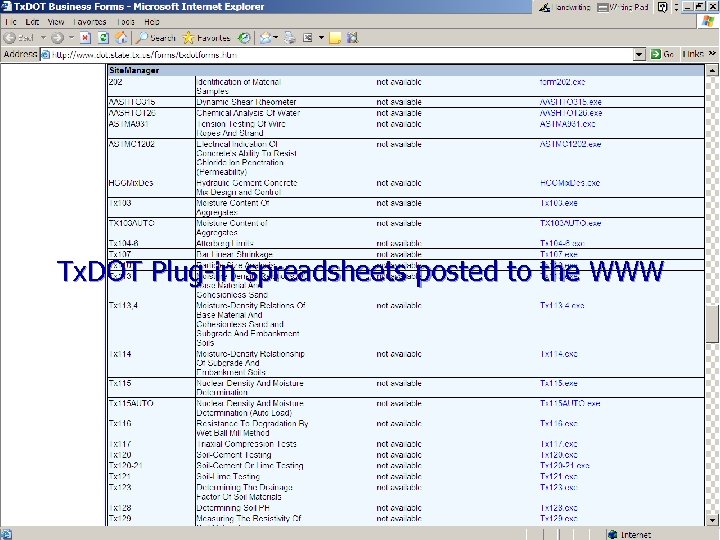Open the AASHTOT26.exe link
Viewport: 720px width, 540px height.
coord(571,113)
